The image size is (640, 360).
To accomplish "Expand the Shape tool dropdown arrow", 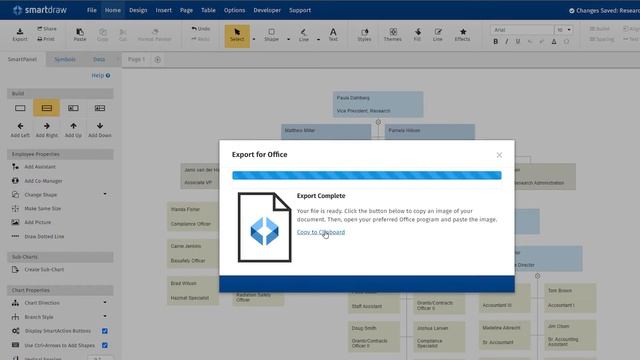I will pyautogui.click(x=288, y=40).
